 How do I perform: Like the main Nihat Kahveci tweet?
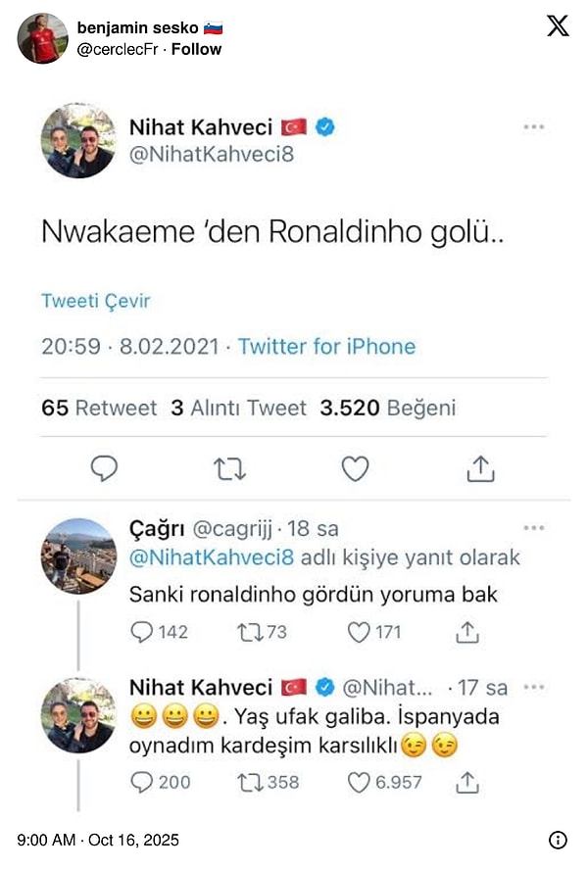click(x=355, y=470)
